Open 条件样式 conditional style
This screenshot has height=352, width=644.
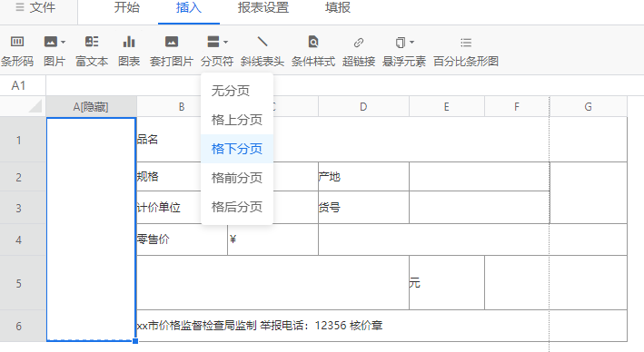313,52
